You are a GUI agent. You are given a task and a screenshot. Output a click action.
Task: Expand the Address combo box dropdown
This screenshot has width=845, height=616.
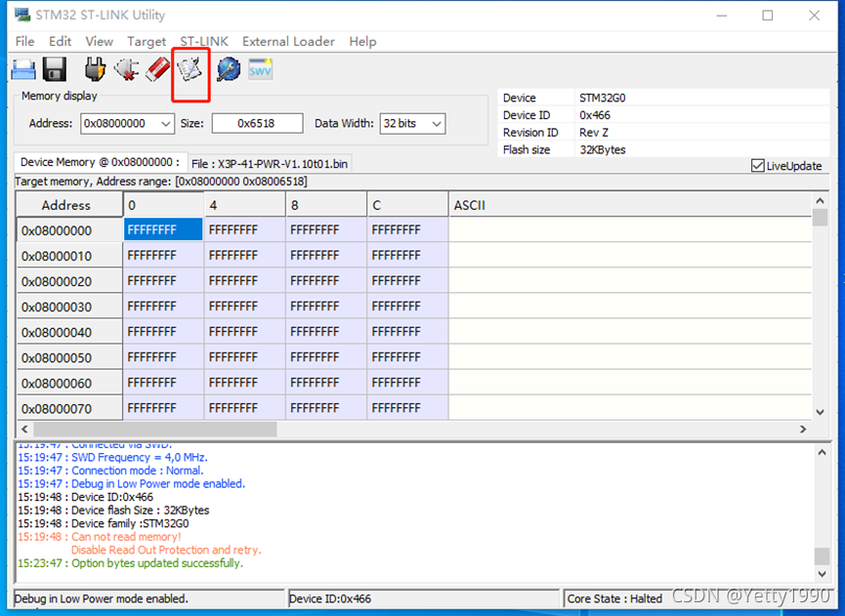(x=166, y=124)
